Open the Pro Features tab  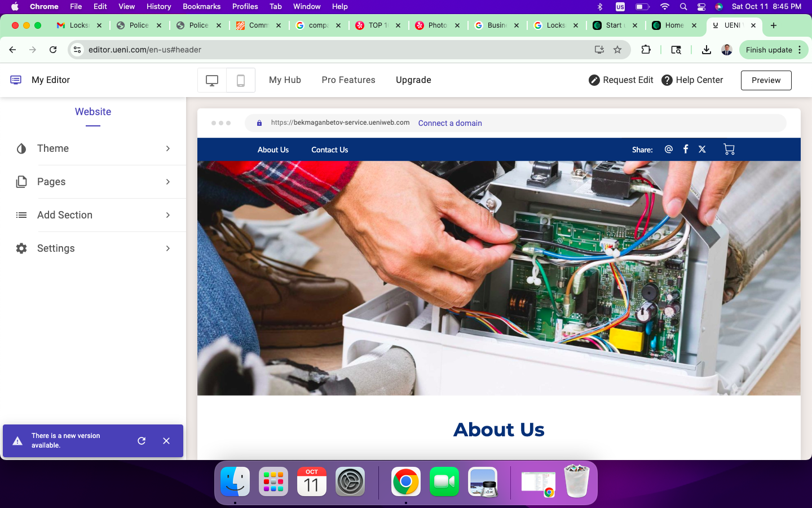pos(348,80)
